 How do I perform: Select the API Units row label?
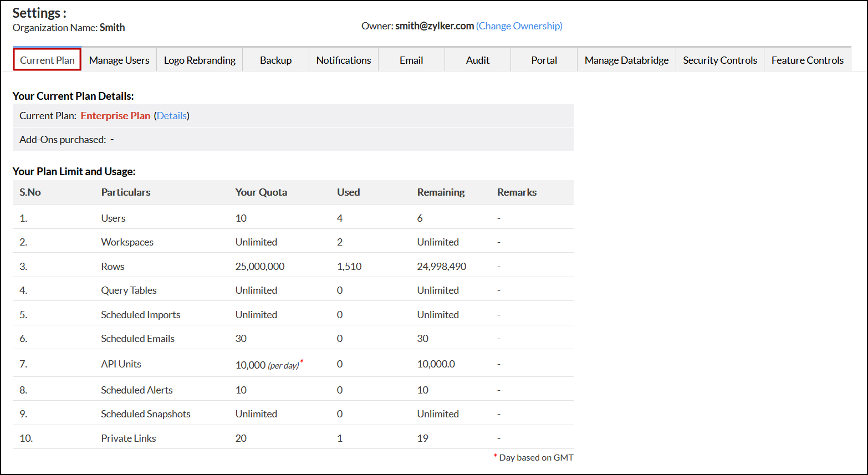[x=121, y=364]
